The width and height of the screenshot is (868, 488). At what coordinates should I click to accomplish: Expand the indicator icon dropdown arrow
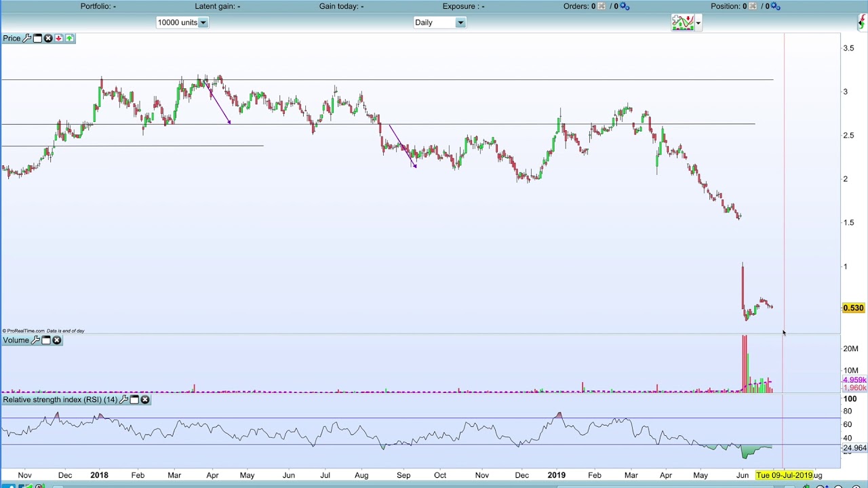(x=698, y=23)
